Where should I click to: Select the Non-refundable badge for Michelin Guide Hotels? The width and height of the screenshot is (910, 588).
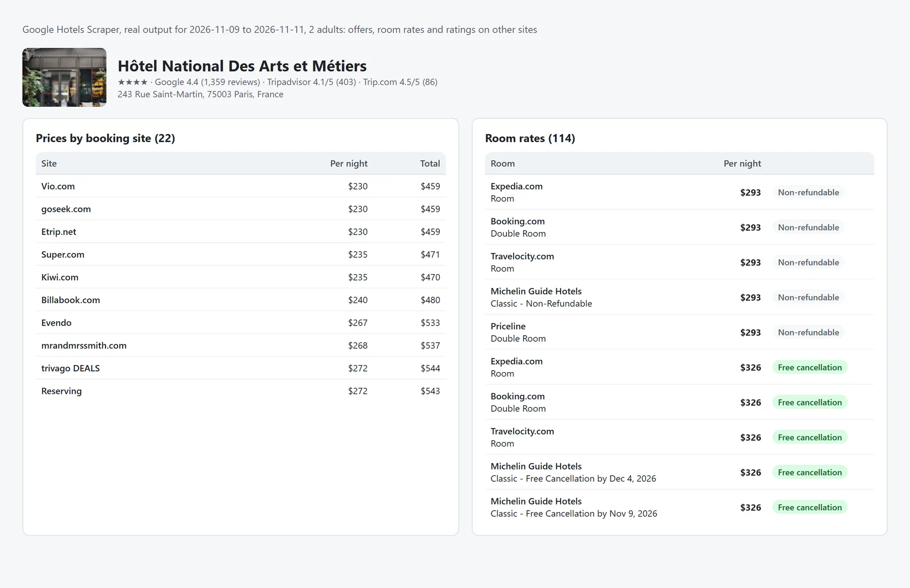[808, 297]
